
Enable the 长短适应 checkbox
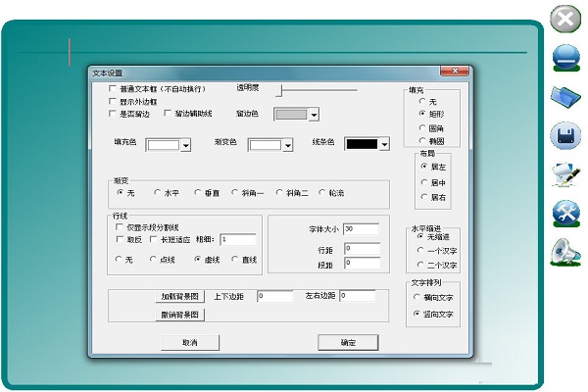tap(153, 239)
